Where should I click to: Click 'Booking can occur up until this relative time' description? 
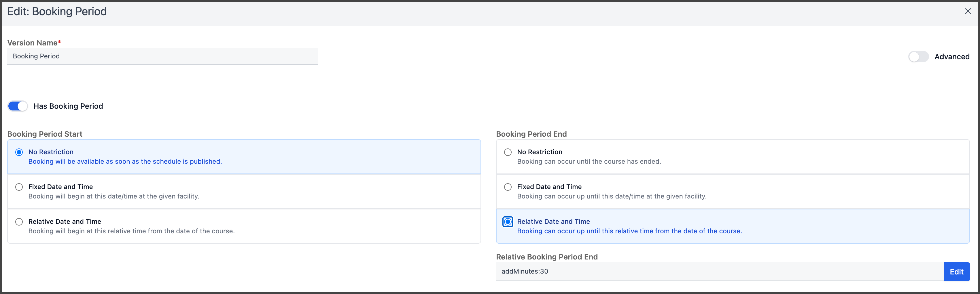pyautogui.click(x=630, y=231)
